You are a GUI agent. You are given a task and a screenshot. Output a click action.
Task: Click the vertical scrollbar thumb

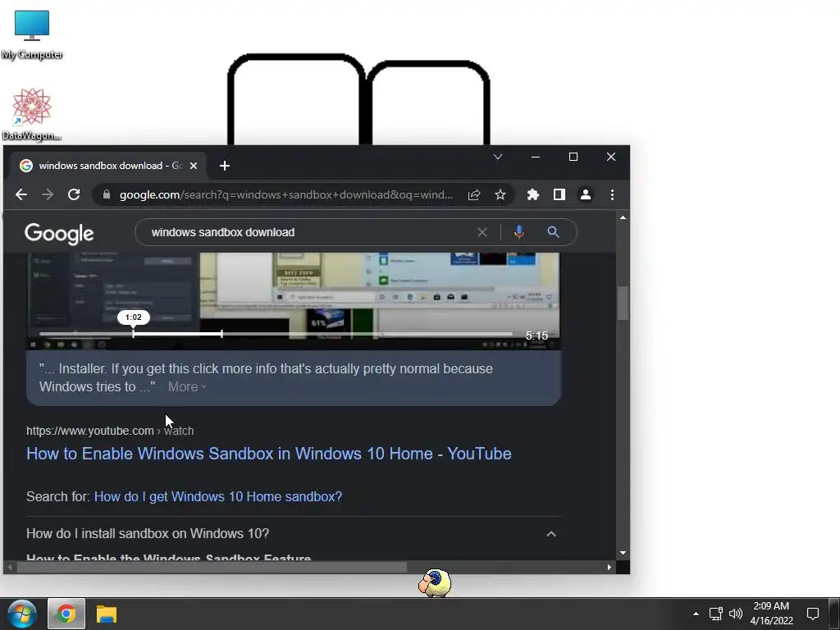(x=623, y=304)
